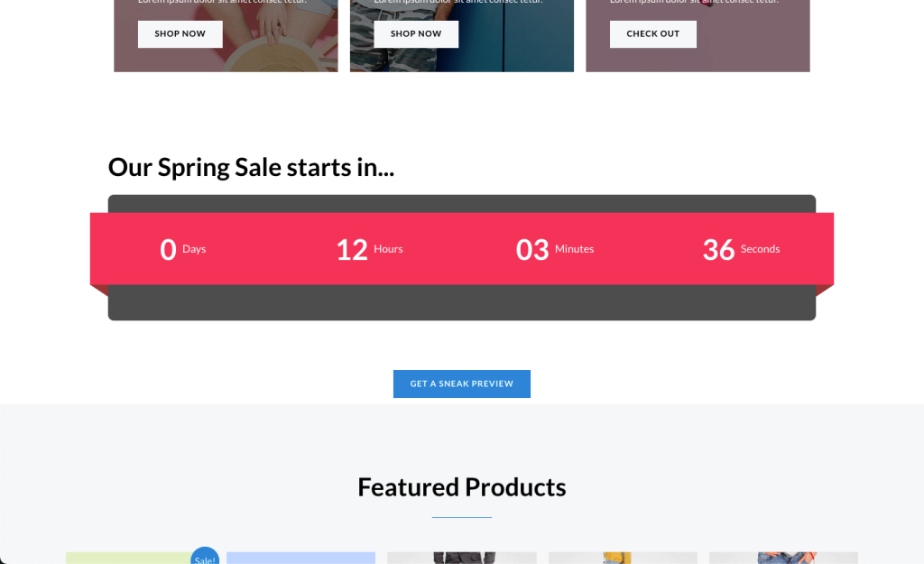
Task: Open the dark jacket product thumbnail
Action: pos(461,558)
